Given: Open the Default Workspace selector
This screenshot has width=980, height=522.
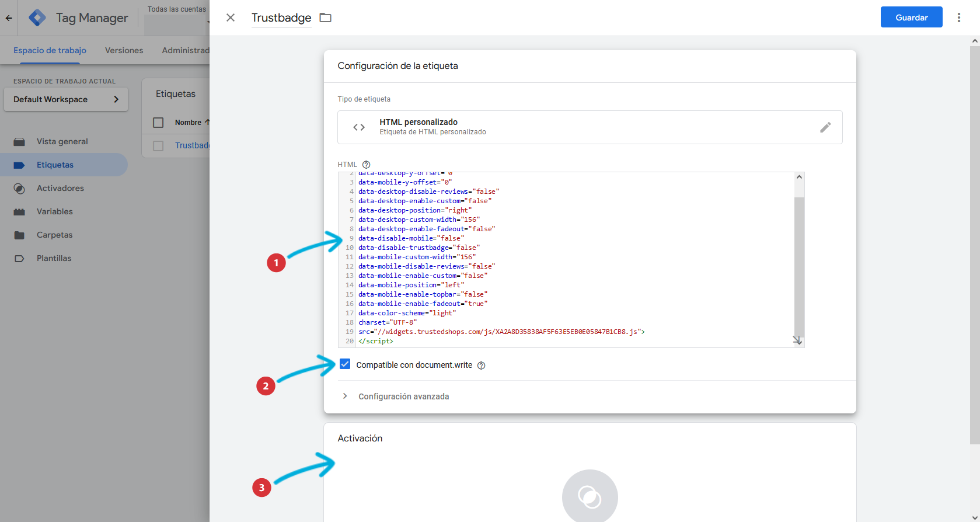Looking at the screenshot, I should click(66, 99).
